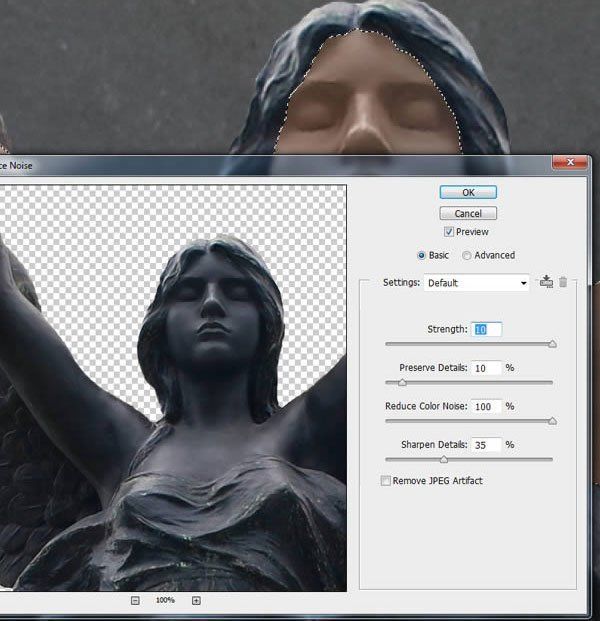The image size is (600, 621).
Task: Click the Sharpen Details slider handle
Action: click(x=444, y=459)
